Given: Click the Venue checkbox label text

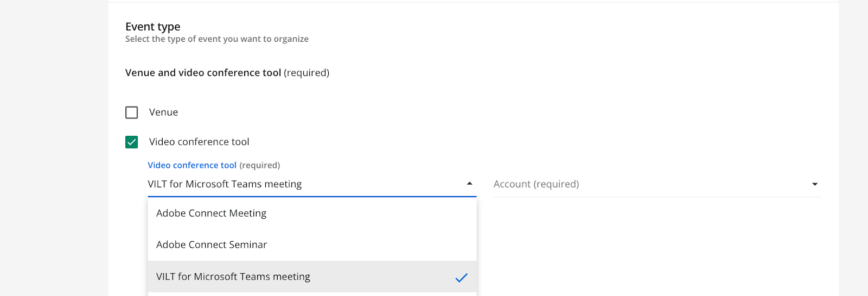Looking at the screenshot, I should point(163,112).
